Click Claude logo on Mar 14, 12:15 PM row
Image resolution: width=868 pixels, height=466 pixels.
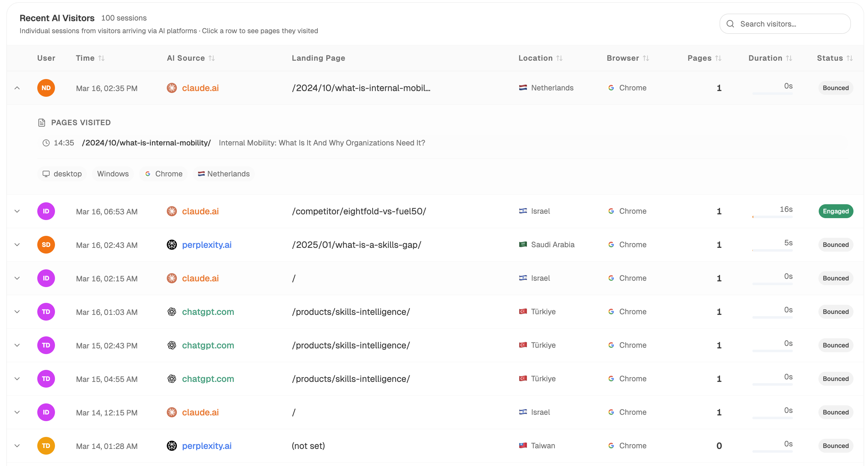pyautogui.click(x=172, y=412)
